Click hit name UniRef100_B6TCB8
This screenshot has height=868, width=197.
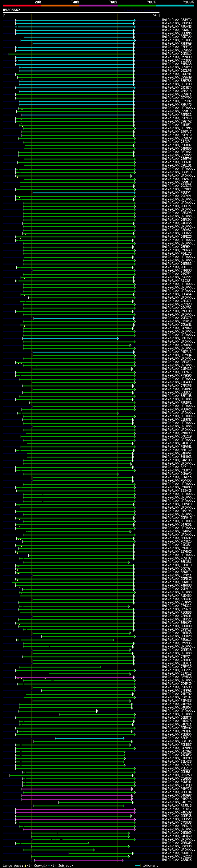coord(177,84)
